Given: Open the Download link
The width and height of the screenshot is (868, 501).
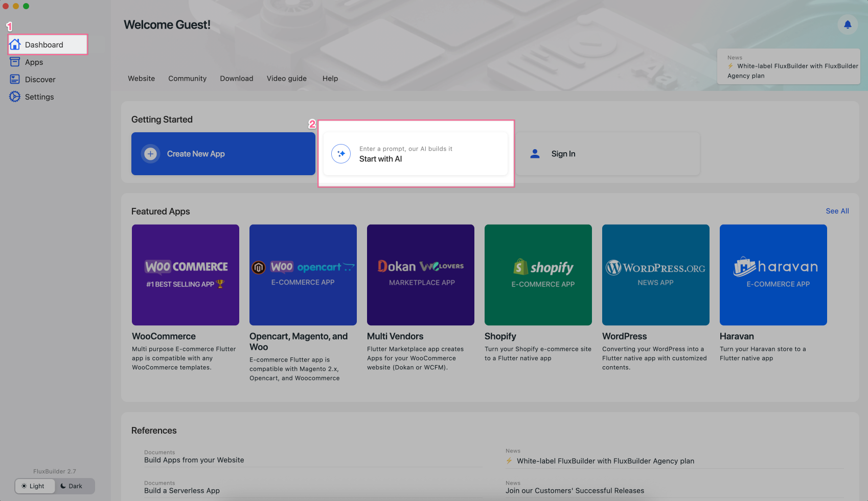Looking at the screenshot, I should pyautogui.click(x=237, y=79).
